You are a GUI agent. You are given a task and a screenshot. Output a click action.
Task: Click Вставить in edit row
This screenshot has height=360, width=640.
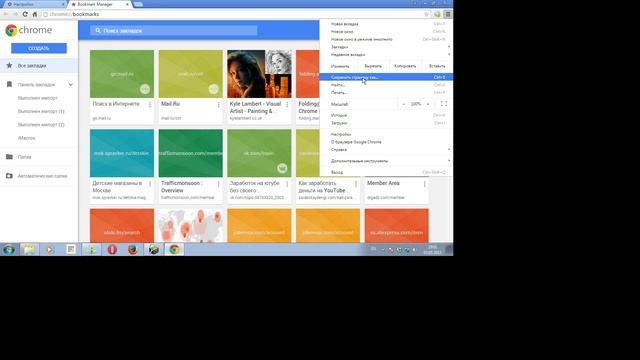click(437, 66)
